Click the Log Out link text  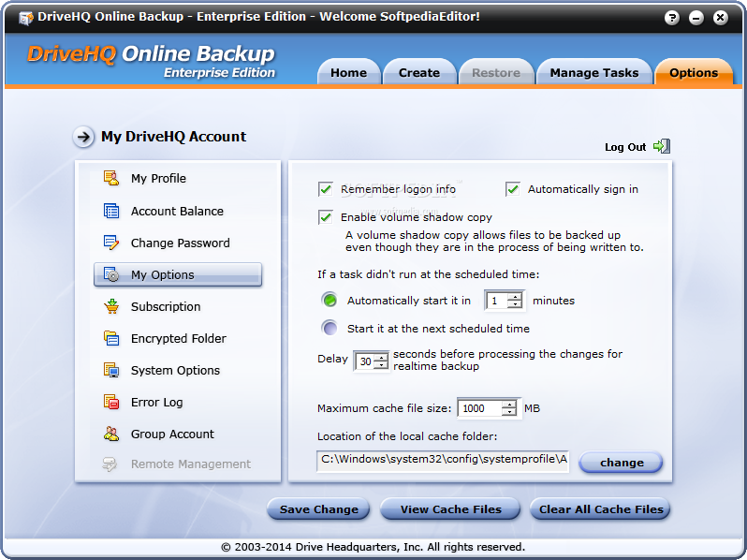pyautogui.click(x=625, y=147)
